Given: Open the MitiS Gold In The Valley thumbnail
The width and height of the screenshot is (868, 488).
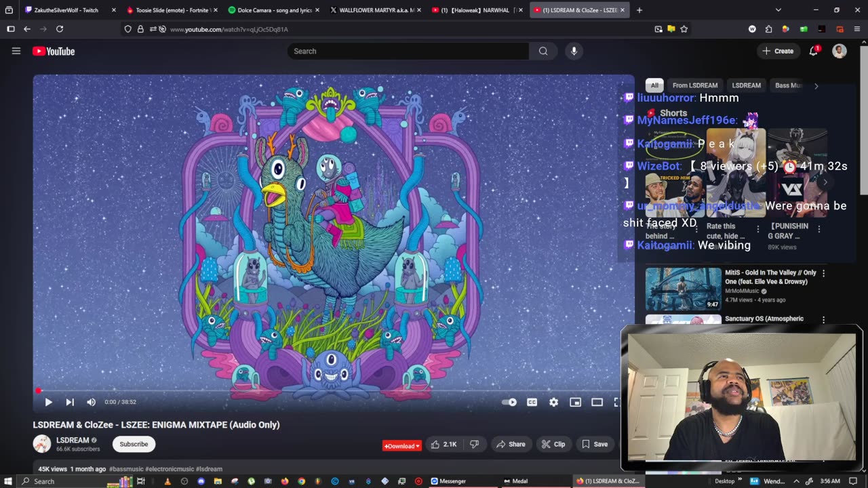Looking at the screenshot, I should 684,289.
